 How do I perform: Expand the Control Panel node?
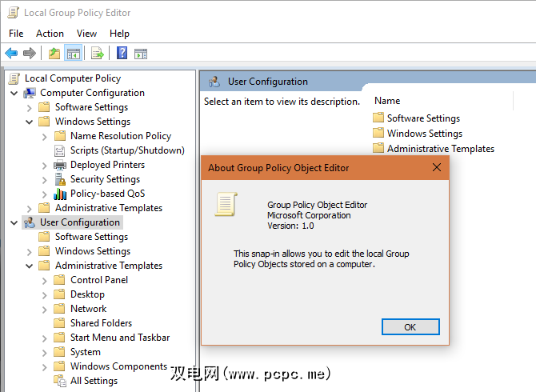click(x=45, y=281)
